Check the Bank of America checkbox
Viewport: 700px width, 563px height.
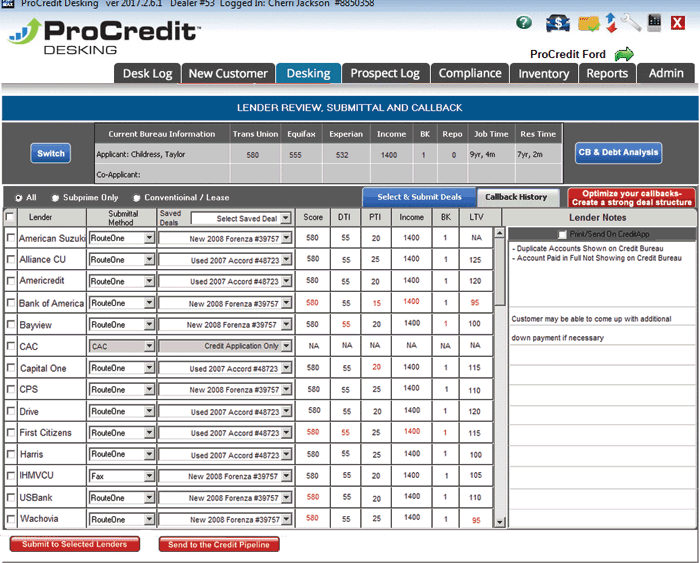pos(11,303)
